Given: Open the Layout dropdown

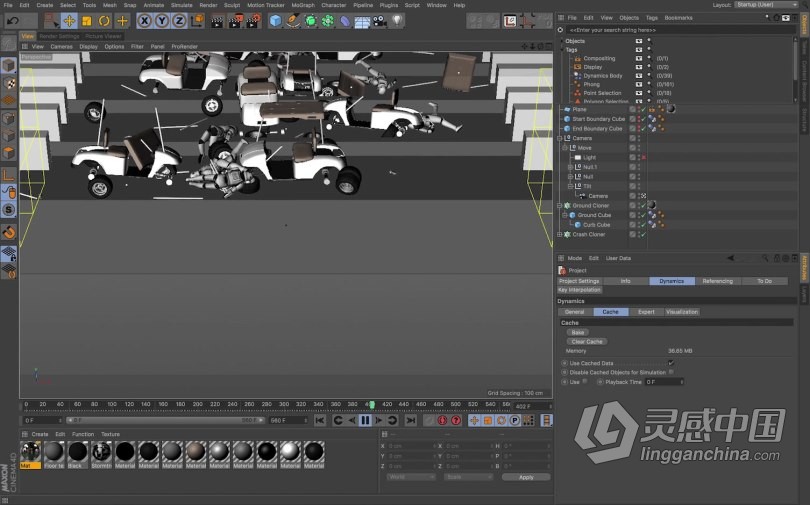Looking at the screenshot, I should point(767,5).
